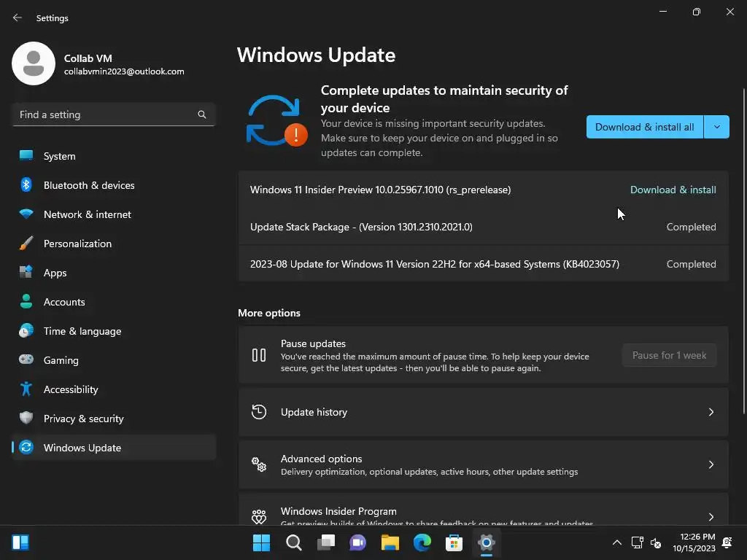
Task: Click the 12:26 PM clock and date
Action: point(694,542)
